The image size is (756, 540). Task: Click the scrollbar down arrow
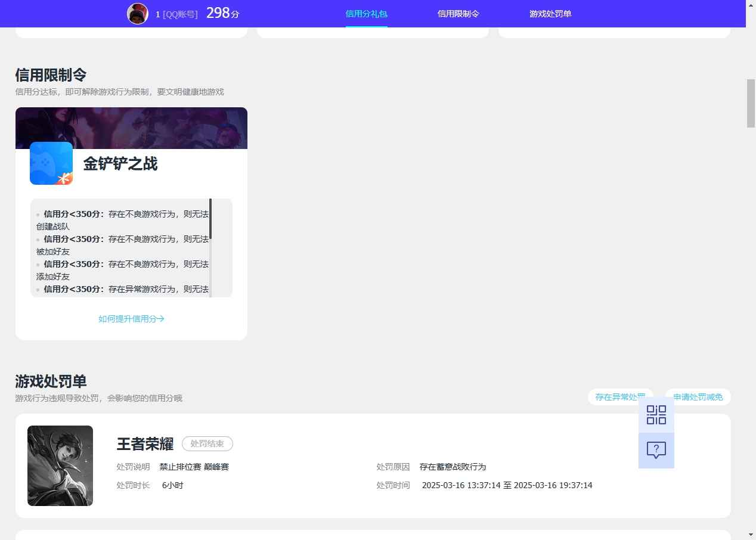751,535
